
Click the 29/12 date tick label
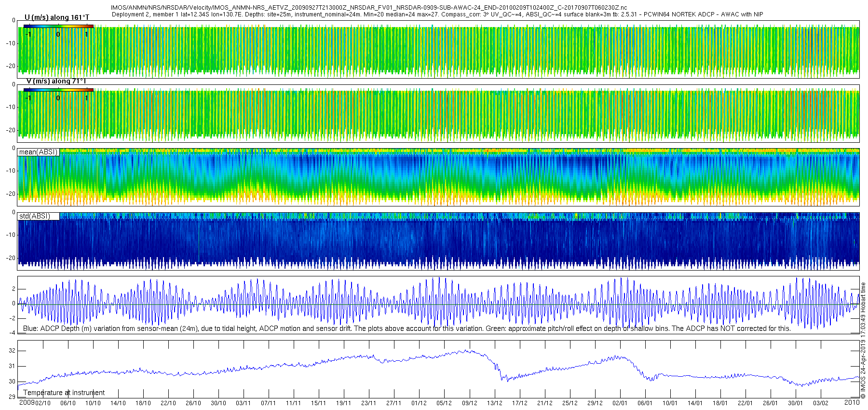(x=595, y=403)
